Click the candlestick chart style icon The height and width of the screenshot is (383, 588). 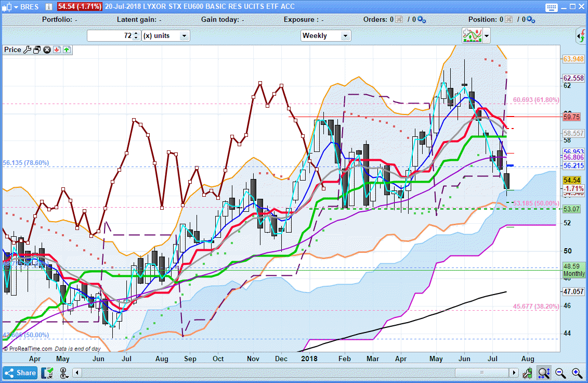pyautogui.click(x=7, y=7)
